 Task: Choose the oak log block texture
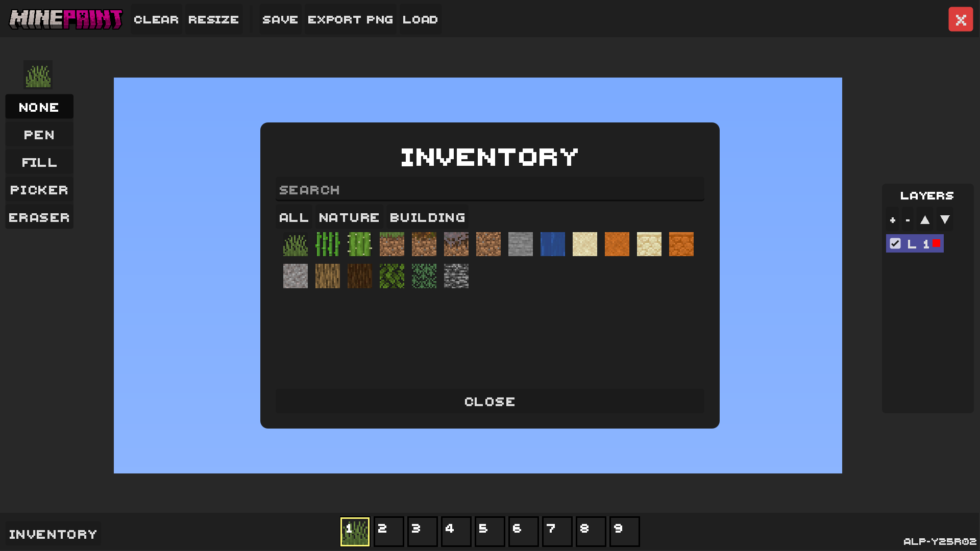coord(327,276)
